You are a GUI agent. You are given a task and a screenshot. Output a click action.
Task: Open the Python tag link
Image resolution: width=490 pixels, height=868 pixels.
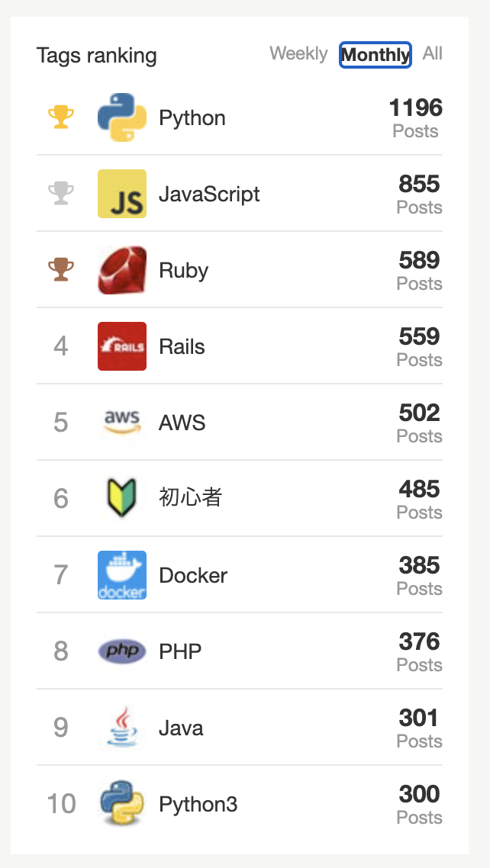tap(192, 118)
